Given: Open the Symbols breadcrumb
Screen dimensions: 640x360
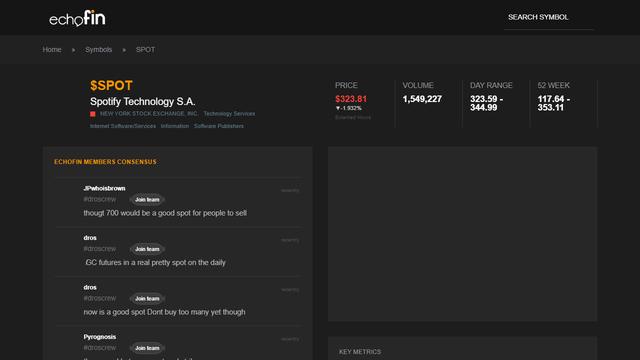Looking at the screenshot, I should [x=98, y=49].
